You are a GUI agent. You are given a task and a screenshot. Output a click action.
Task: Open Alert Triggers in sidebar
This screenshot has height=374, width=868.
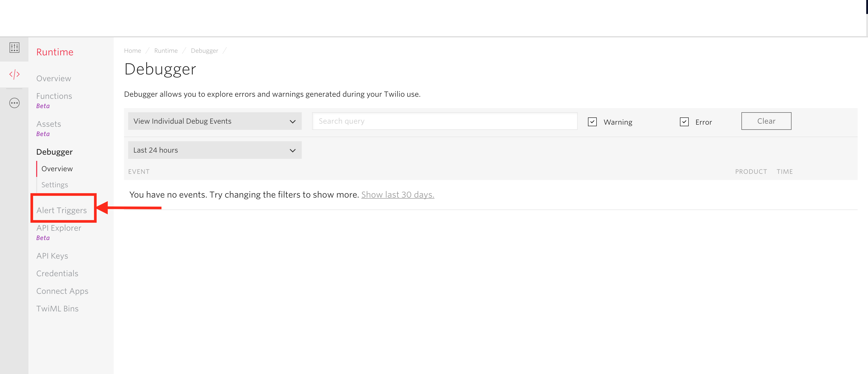coord(62,210)
